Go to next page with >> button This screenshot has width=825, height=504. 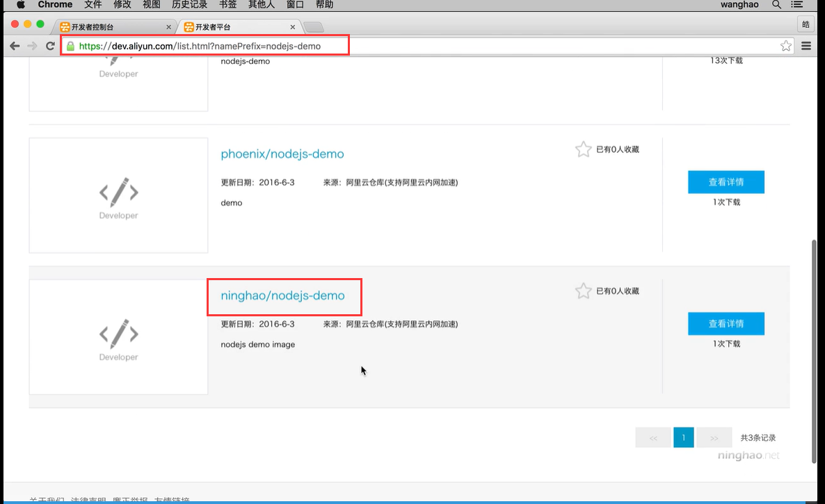click(x=714, y=437)
